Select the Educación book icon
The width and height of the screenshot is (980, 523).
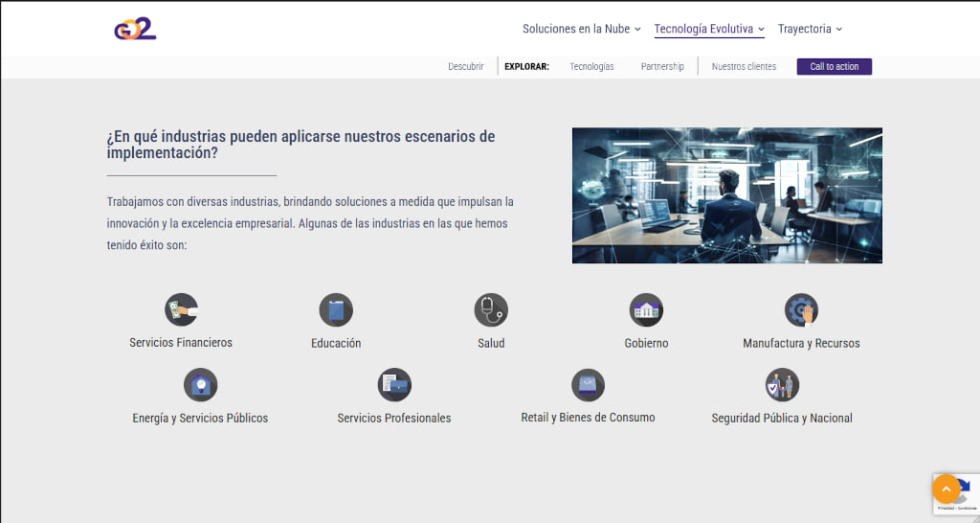(x=336, y=310)
